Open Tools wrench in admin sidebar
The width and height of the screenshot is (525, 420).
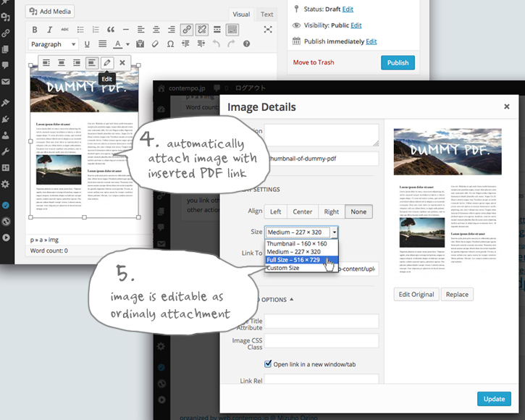coord(5,152)
